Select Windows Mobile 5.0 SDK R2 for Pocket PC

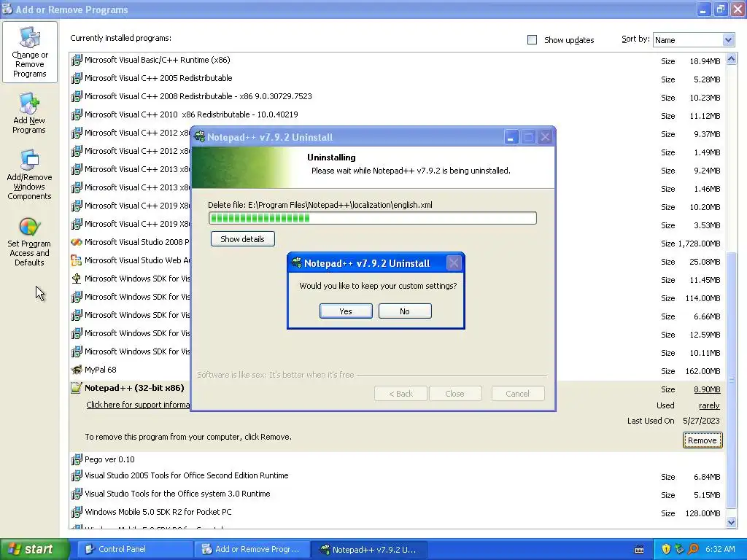coord(397,513)
